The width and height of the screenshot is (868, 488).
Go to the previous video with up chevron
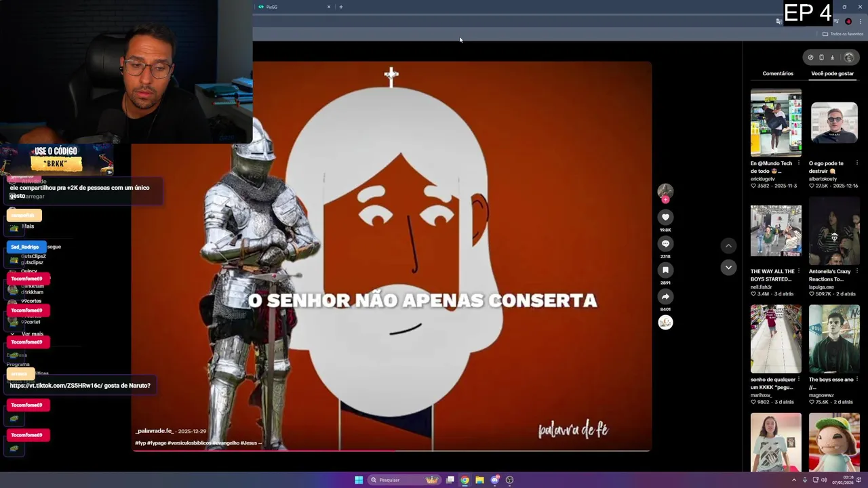pyautogui.click(x=728, y=246)
